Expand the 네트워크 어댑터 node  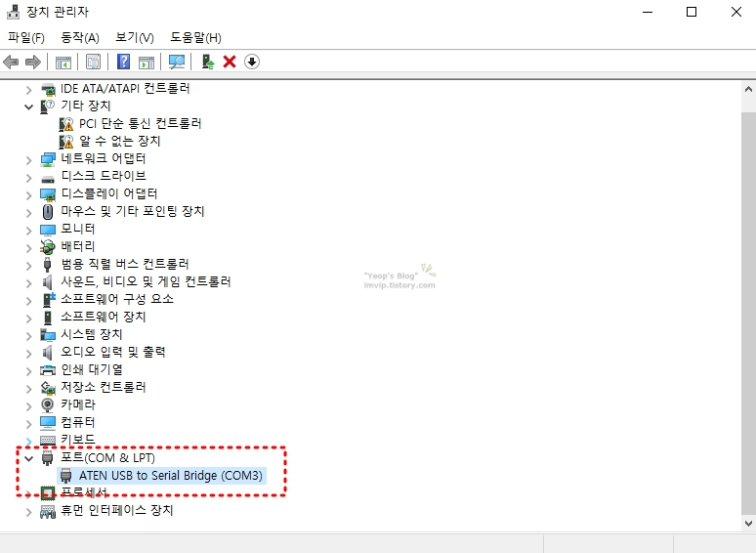tap(29, 160)
